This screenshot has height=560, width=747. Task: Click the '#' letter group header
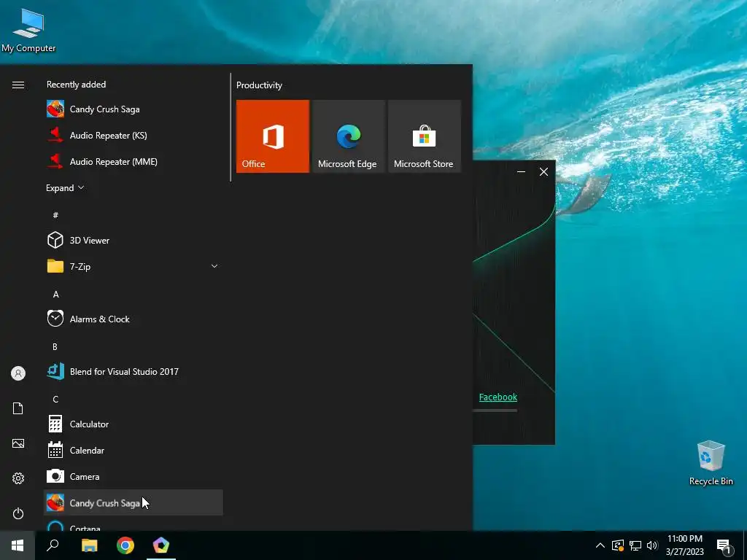pos(55,215)
